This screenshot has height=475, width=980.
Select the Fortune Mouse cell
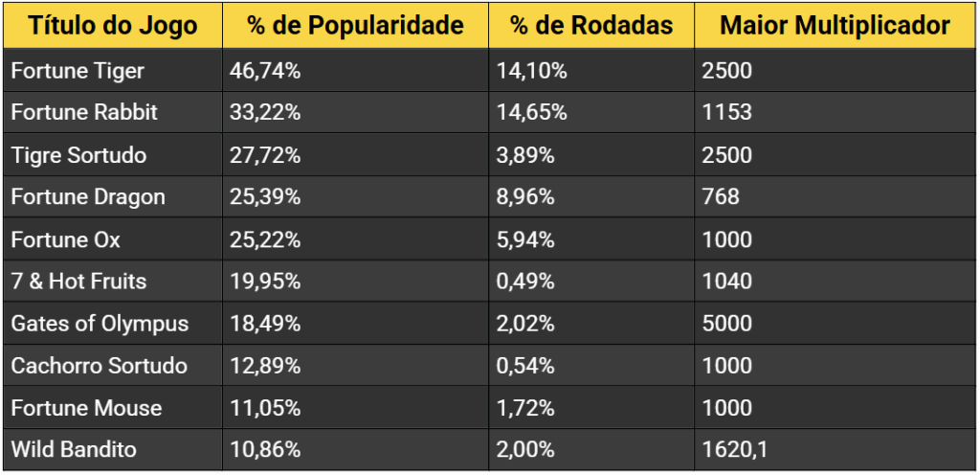[x=86, y=408]
